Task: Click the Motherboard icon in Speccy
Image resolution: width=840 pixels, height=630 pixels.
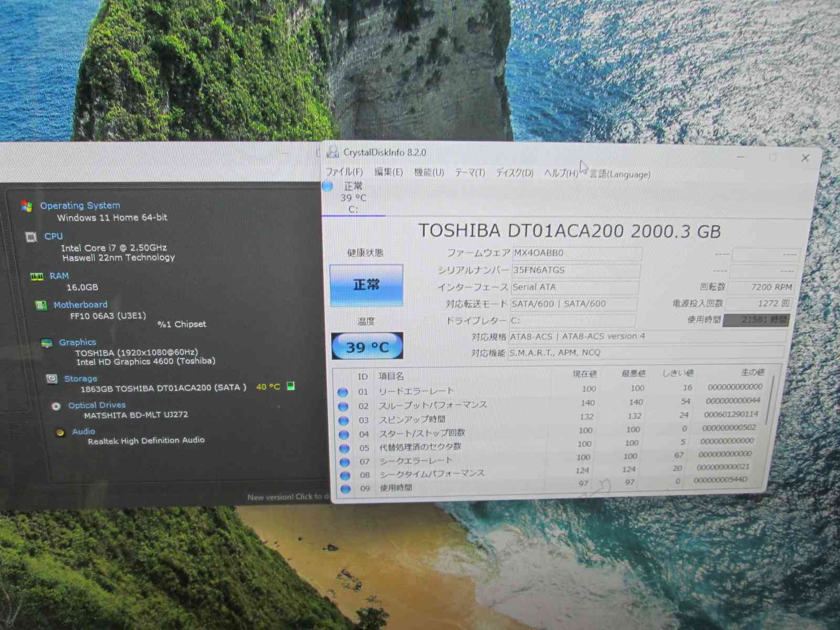Action: point(41,305)
